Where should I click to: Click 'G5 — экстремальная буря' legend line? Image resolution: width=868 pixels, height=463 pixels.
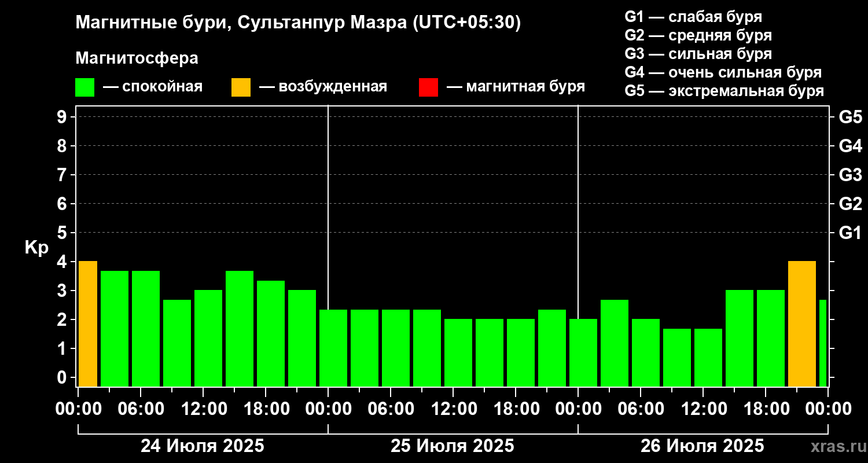pyautogui.click(x=724, y=91)
